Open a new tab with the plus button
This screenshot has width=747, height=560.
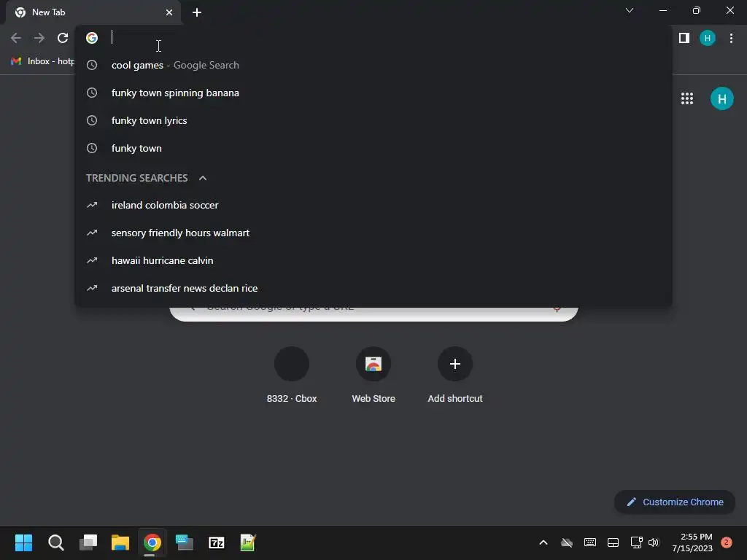(x=197, y=12)
